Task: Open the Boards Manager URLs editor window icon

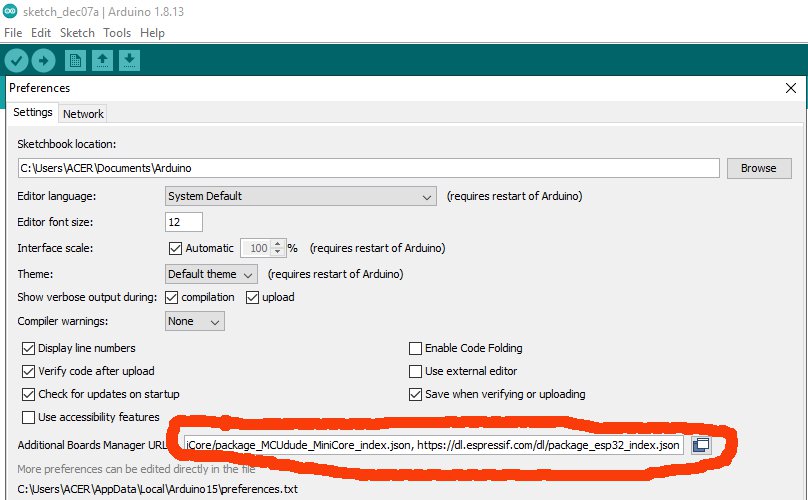Action: coord(701,445)
